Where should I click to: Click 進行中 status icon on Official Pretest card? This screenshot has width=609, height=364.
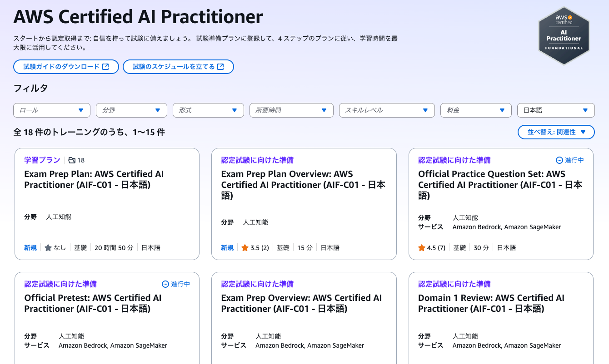[165, 284]
